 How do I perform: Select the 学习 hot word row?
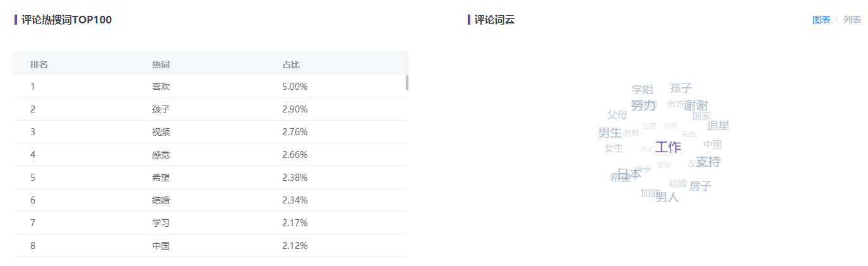pyautogui.click(x=210, y=223)
